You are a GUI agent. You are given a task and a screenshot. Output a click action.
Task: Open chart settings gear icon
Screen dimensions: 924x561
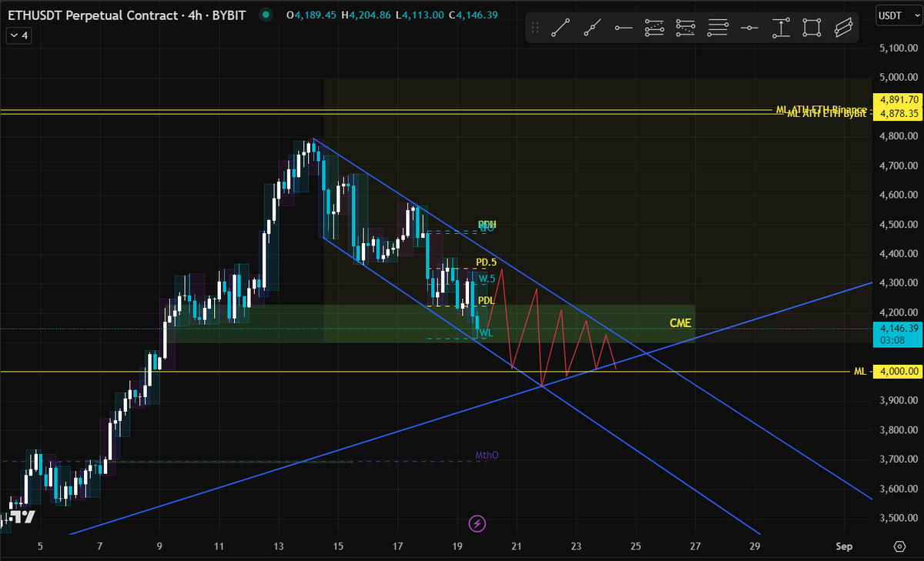click(899, 546)
